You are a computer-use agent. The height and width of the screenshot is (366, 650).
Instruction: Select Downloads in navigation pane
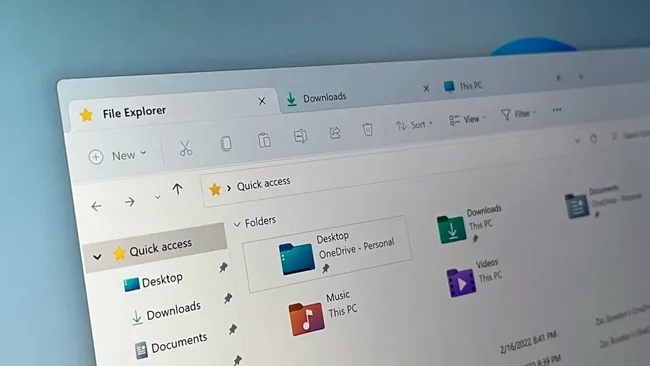pos(166,312)
